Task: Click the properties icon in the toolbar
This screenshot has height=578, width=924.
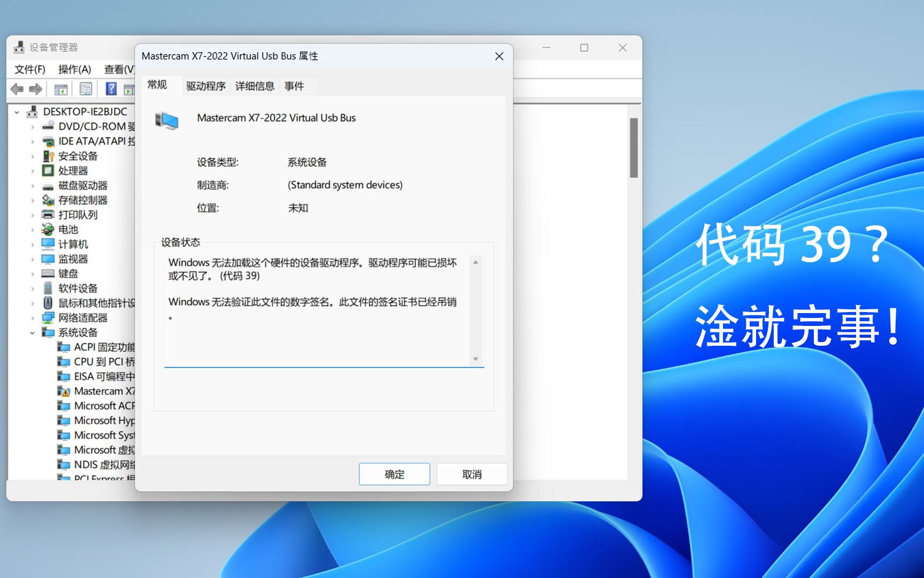Action: click(x=86, y=89)
